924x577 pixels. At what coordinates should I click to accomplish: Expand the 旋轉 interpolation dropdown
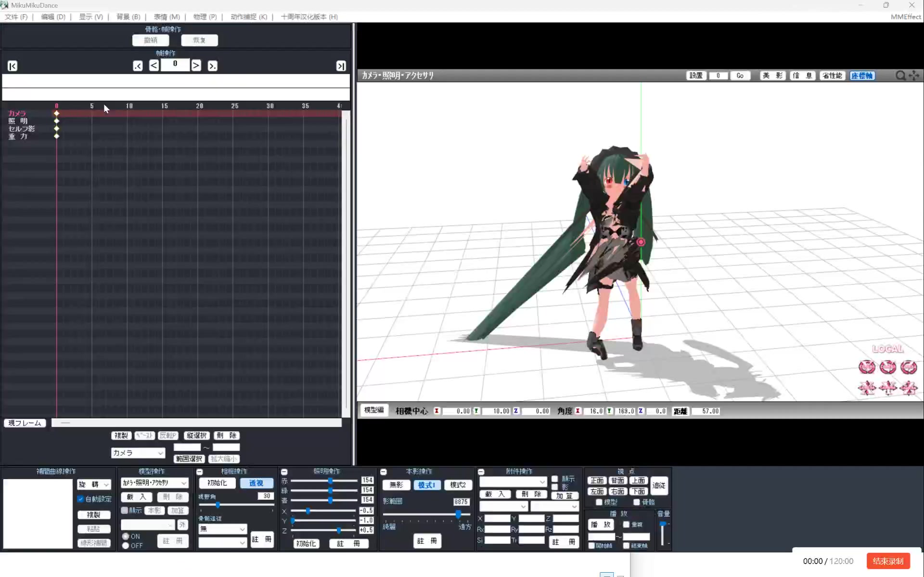[94, 485]
